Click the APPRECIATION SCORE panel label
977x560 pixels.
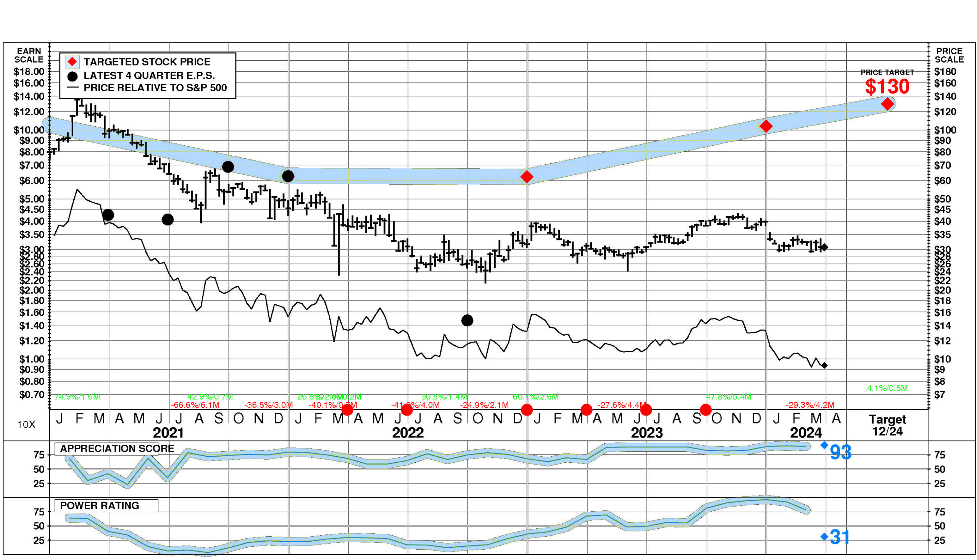pyautogui.click(x=117, y=449)
